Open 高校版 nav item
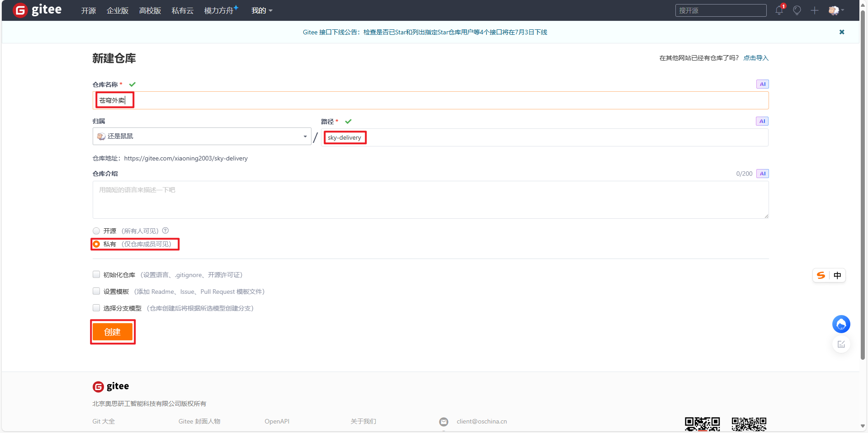 (x=150, y=10)
